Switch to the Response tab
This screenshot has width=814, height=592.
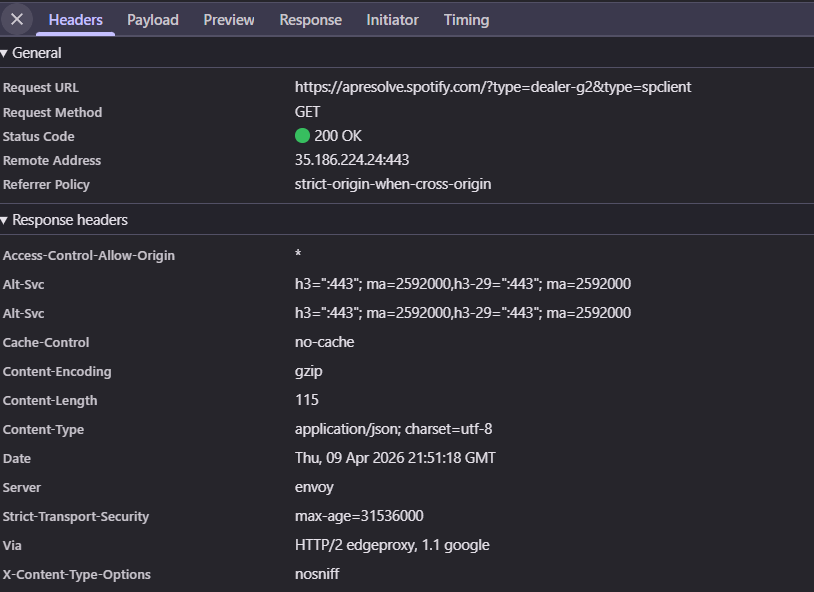click(310, 19)
